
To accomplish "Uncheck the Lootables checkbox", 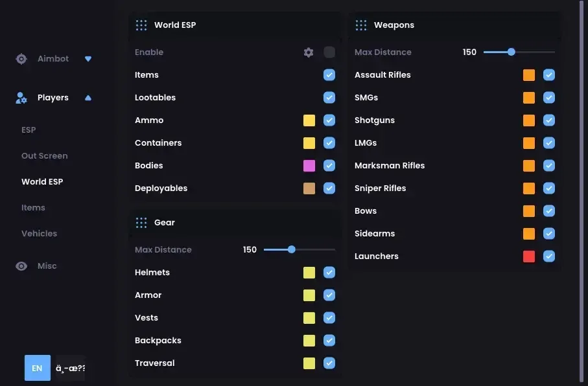I will (329, 98).
